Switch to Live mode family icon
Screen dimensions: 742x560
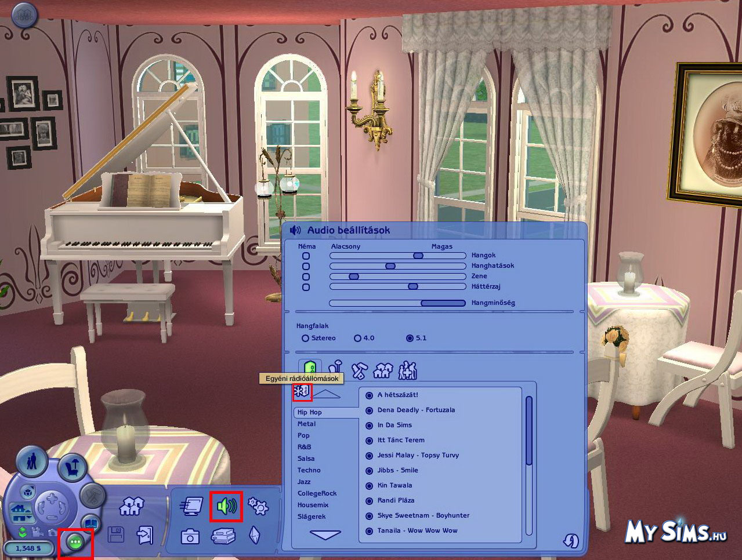tap(32, 461)
